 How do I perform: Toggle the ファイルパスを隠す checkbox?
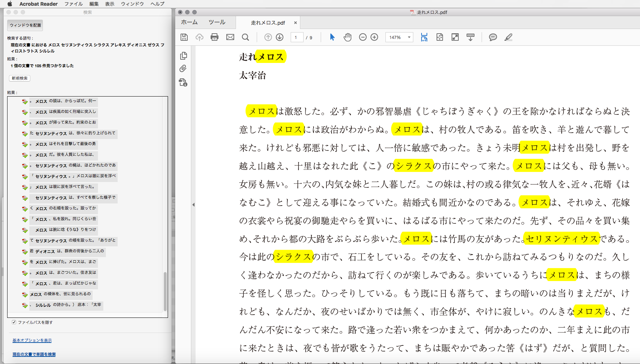(14, 322)
